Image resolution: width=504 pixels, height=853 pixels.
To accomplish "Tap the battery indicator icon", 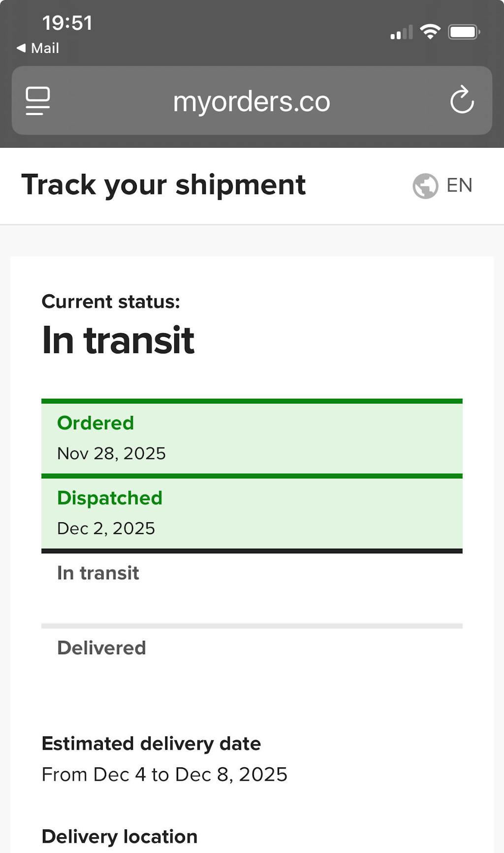I will click(x=464, y=32).
